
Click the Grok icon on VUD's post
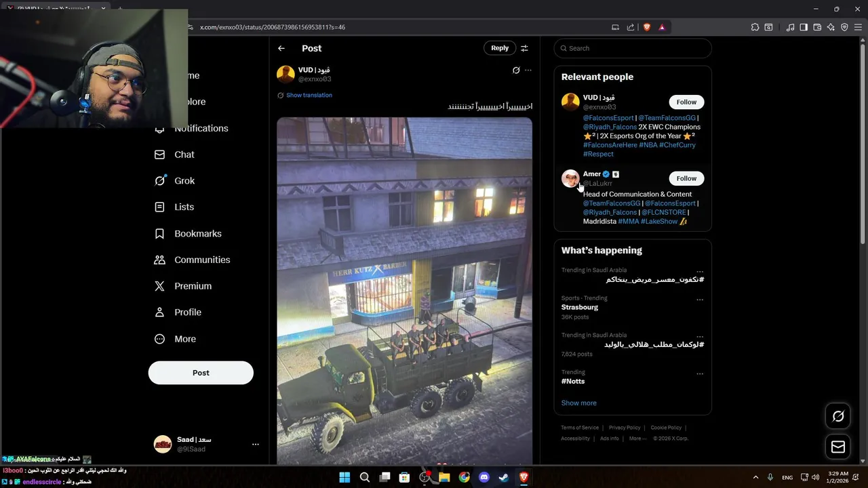click(516, 70)
